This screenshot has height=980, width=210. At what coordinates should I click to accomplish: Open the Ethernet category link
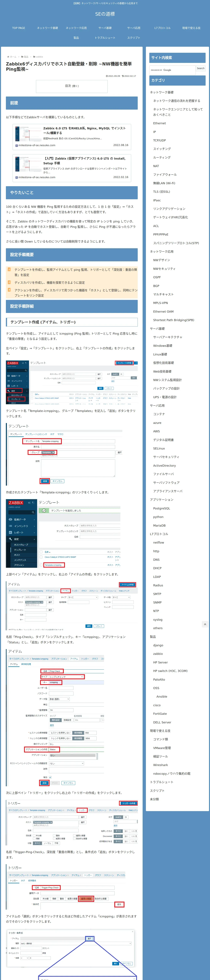[159, 123]
